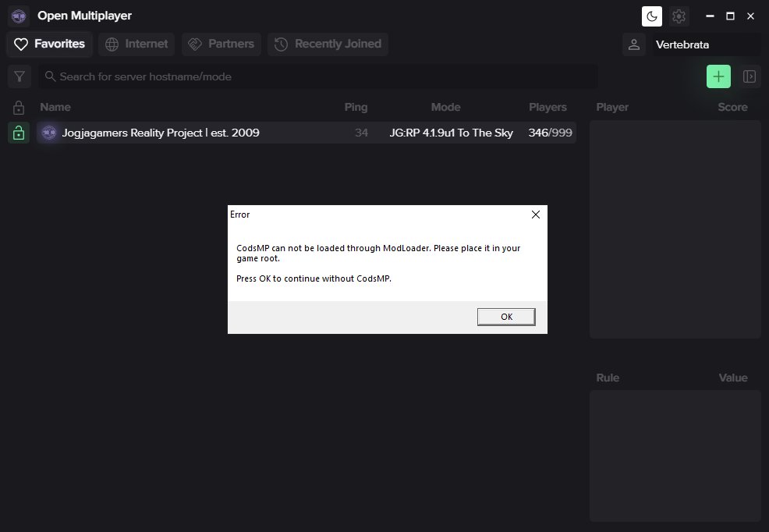Switch to the Partners tab
Image resolution: width=769 pixels, height=532 pixels.
[x=221, y=44]
